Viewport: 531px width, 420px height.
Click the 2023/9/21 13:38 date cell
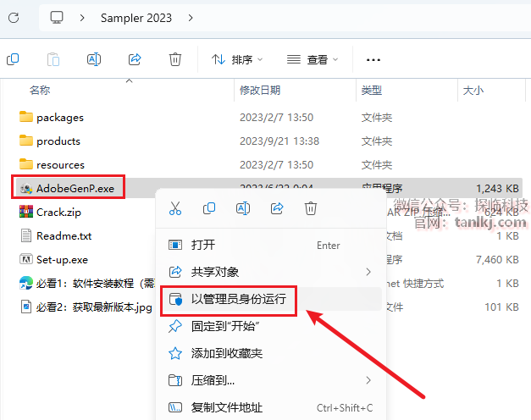pos(279,141)
